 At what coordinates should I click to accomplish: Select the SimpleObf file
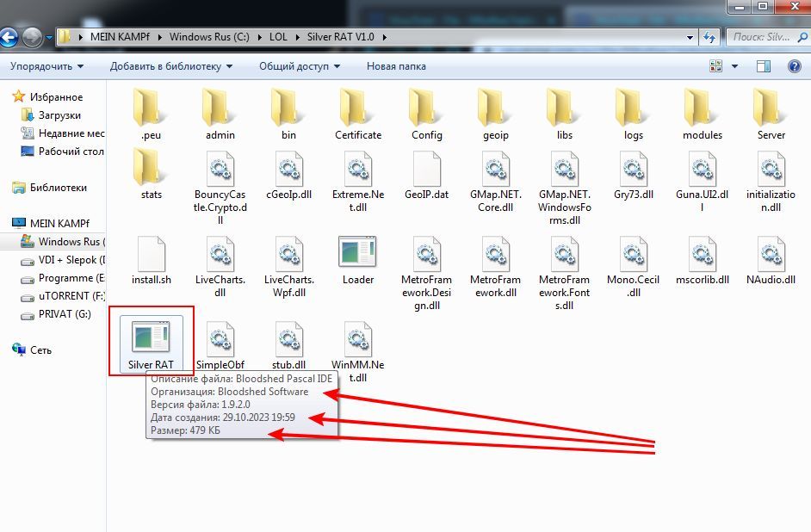click(x=220, y=345)
